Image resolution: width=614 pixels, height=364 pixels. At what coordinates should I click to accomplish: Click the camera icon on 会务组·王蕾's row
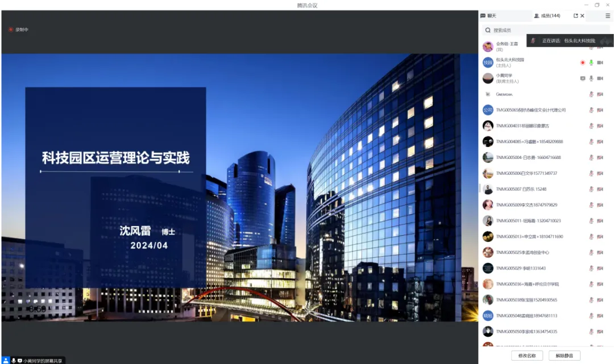(x=600, y=48)
